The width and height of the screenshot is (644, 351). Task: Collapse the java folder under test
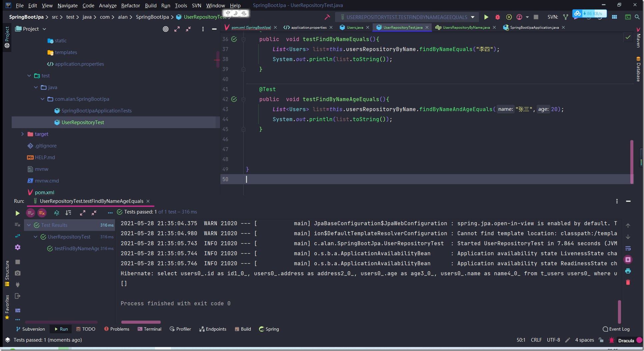(36, 87)
